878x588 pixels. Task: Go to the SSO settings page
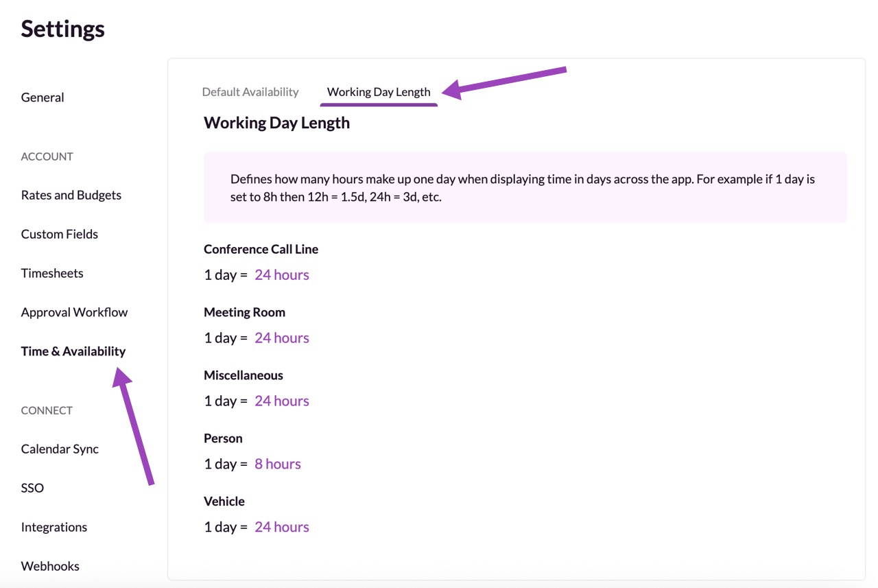click(x=32, y=488)
